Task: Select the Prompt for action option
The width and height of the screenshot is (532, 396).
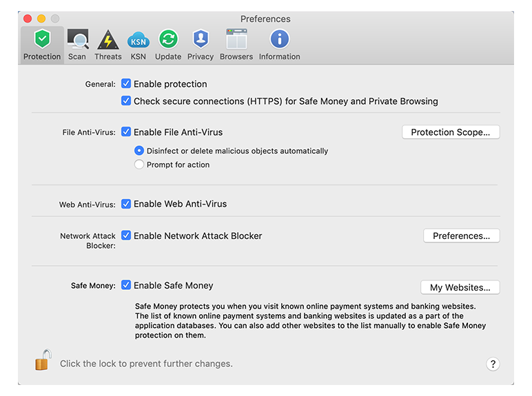Action: point(139,165)
